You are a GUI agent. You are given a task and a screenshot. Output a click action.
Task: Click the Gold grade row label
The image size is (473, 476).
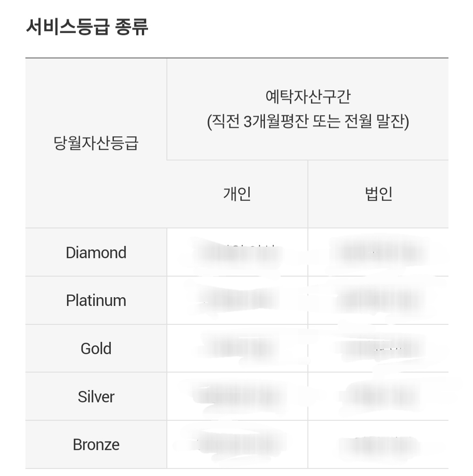pyautogui.click(x=96, y=348)
